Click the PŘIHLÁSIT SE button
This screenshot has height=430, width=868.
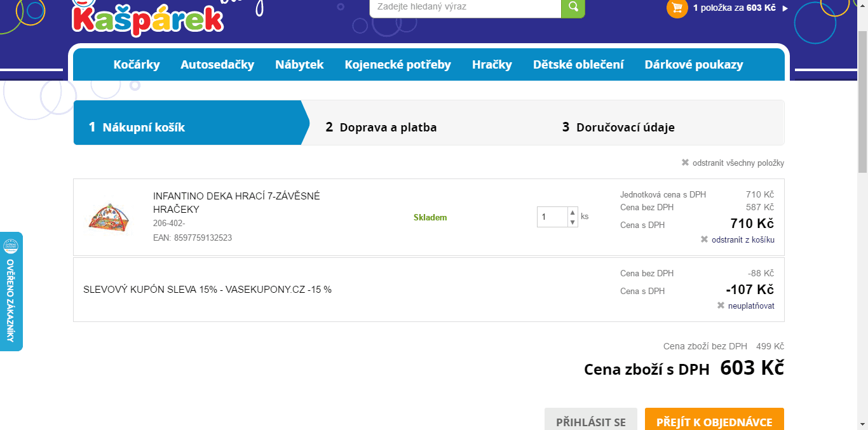[591, 419]
